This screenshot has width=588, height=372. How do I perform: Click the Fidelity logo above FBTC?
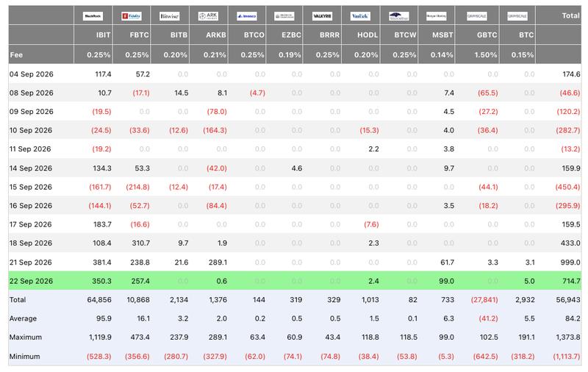coord(132,16)
